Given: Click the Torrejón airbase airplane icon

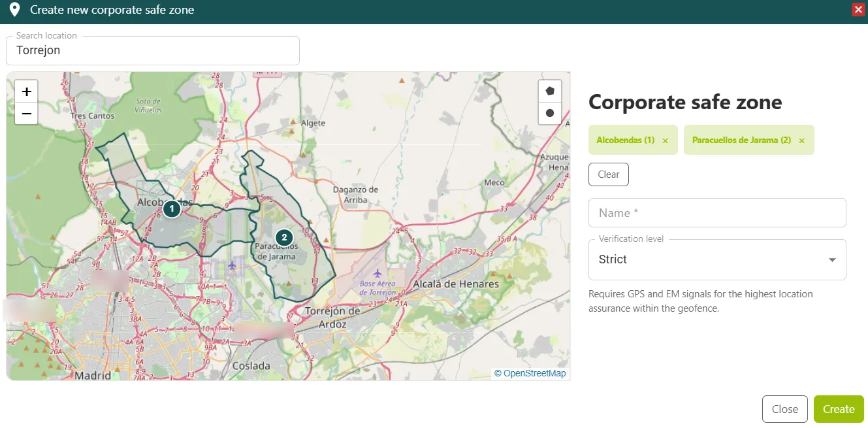Looking at the screenshot, I should pyautogui.click(x=377, y=272).
